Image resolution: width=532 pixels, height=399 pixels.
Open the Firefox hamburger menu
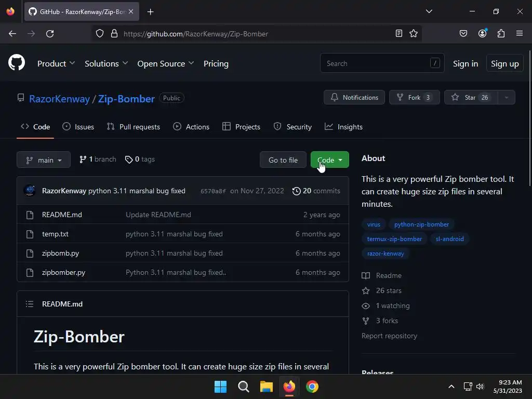pyautogui.click(x=519, y=33)
